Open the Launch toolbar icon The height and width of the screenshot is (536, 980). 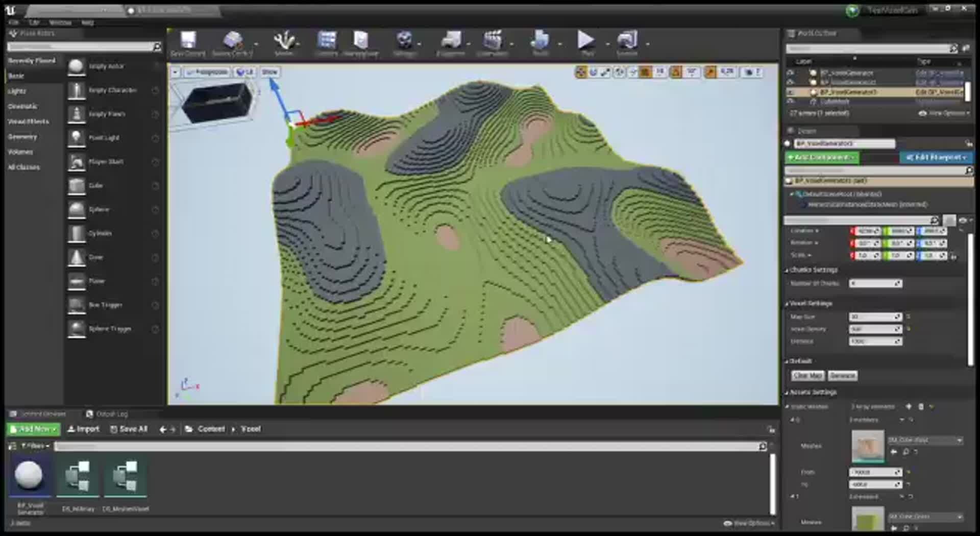[627, 41]
